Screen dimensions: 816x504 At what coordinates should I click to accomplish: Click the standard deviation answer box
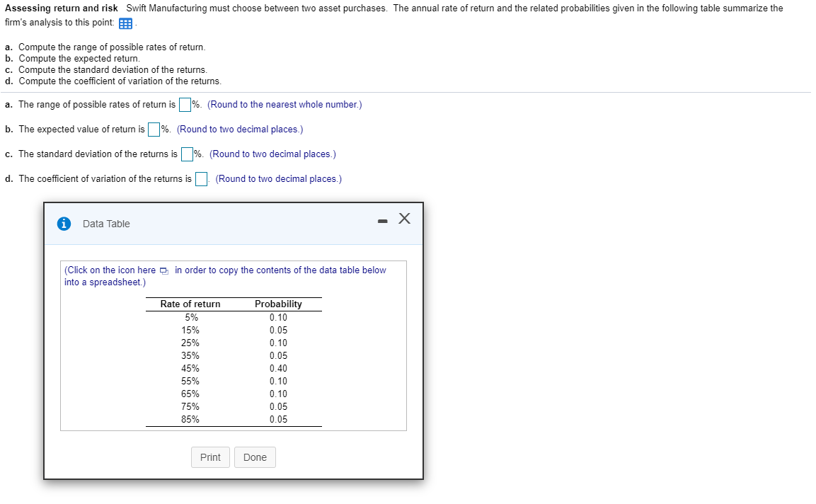(x=188, y=154)
